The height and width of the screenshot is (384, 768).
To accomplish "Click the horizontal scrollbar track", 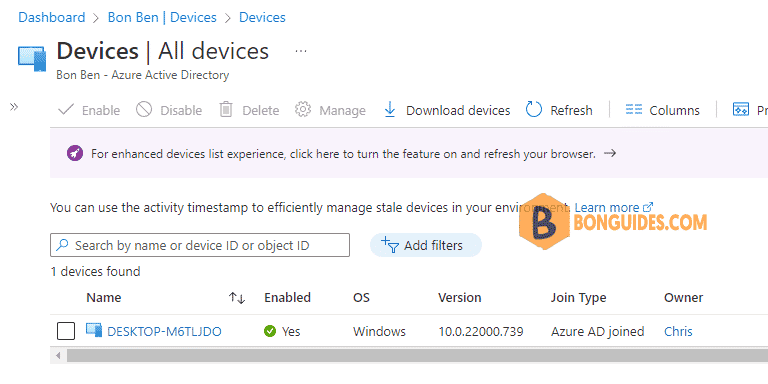I will (417, 356).
